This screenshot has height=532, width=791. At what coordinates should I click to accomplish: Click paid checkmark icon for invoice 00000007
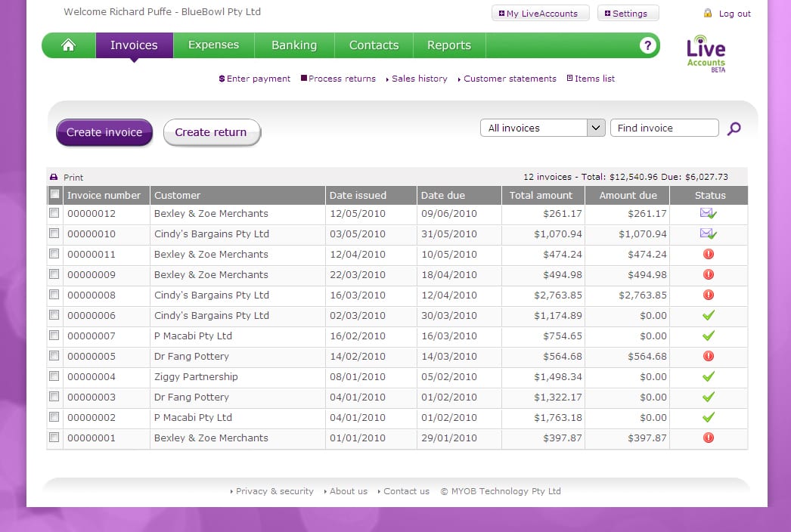click(709, 336)
